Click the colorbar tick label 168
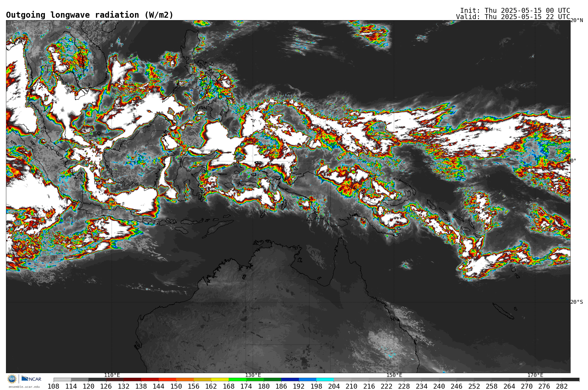 [x=229, y=386]
